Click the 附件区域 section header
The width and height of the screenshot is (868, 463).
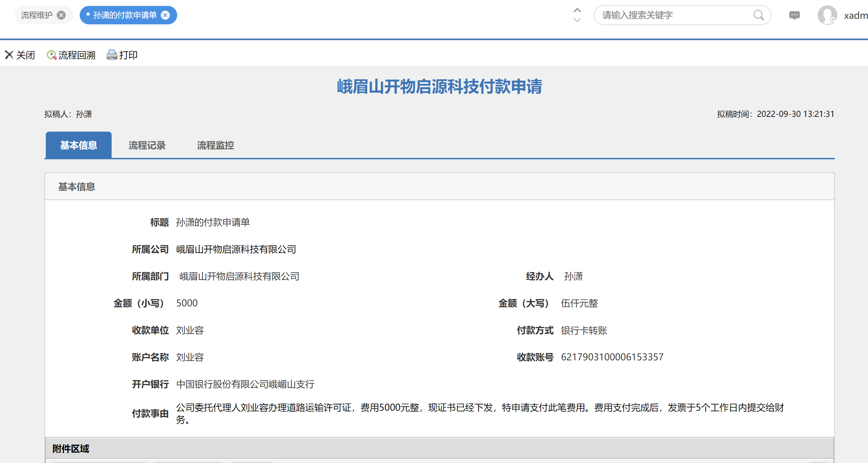[71, 449]
